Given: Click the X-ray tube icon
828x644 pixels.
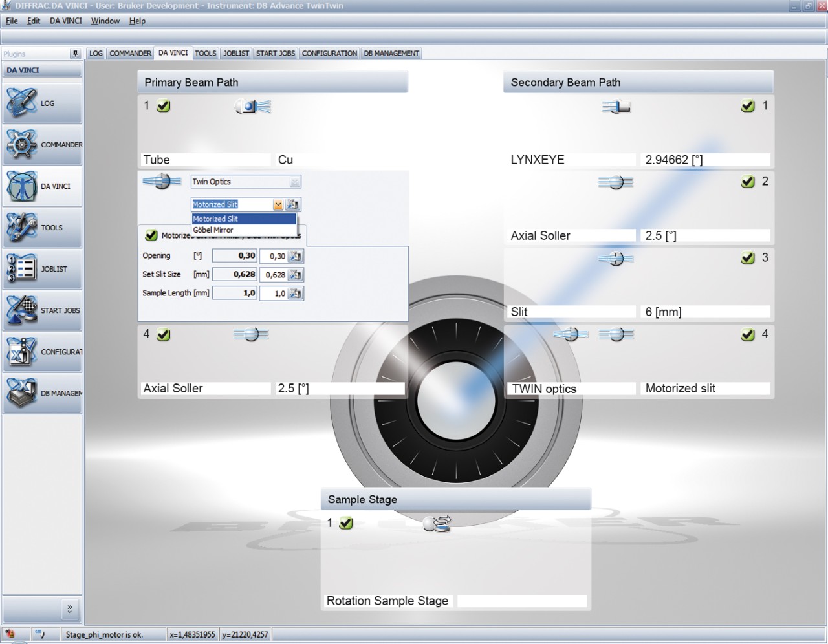Looking at the screenshot, I should tap(252, 107).
